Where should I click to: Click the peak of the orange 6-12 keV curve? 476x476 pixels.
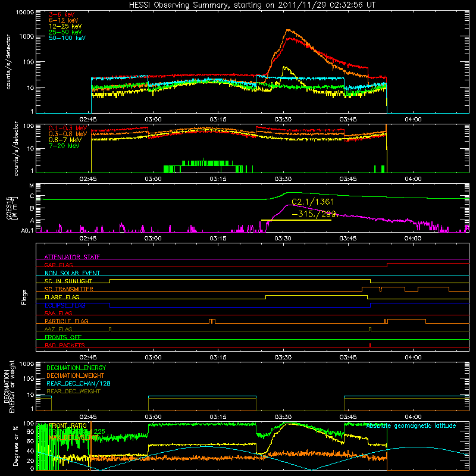click(x=288, y=30)
